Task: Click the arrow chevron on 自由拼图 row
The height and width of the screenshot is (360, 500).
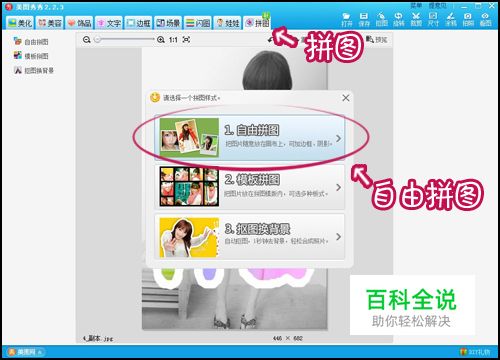Action: pos(339,138)
